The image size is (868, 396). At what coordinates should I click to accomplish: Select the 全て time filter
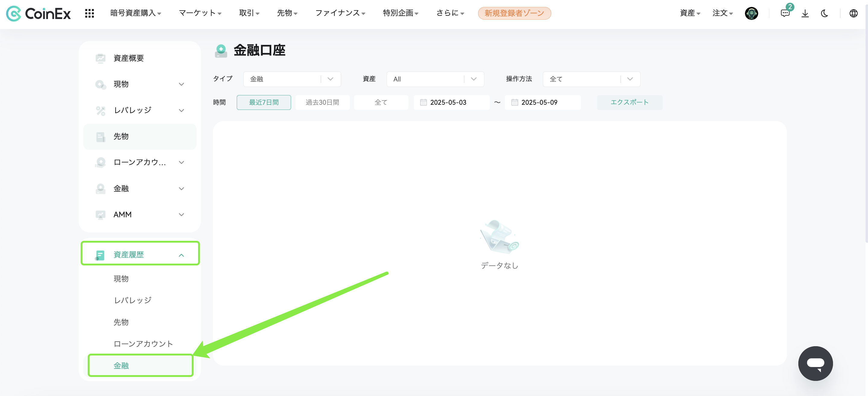coord(381,102)
